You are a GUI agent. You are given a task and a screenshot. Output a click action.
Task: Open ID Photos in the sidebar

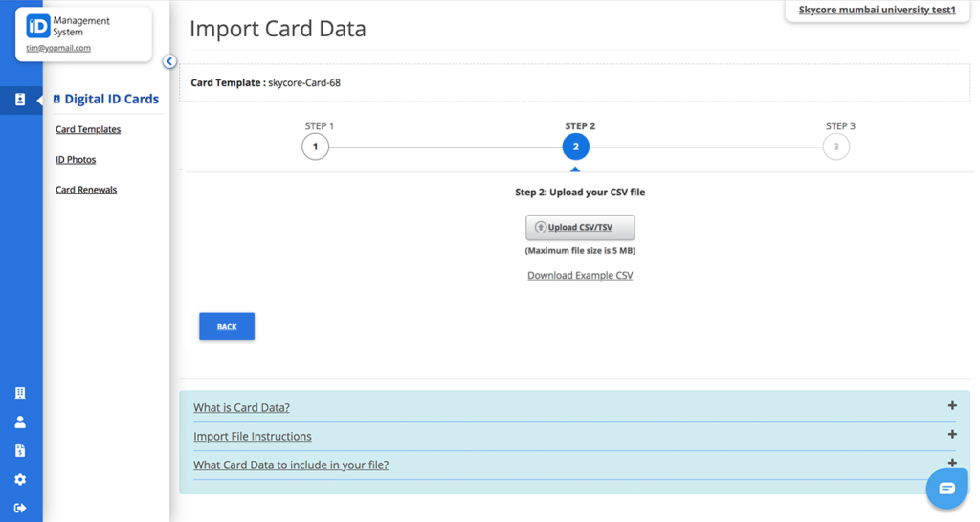point(76,159)
